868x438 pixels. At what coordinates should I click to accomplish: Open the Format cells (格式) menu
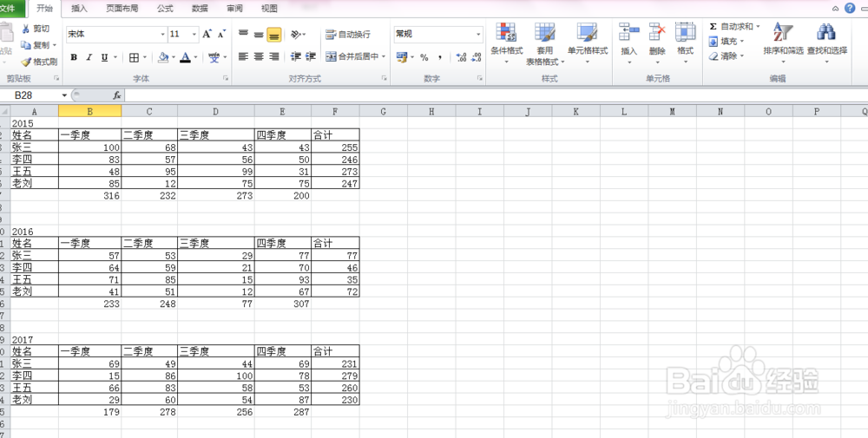click(686, 43)
